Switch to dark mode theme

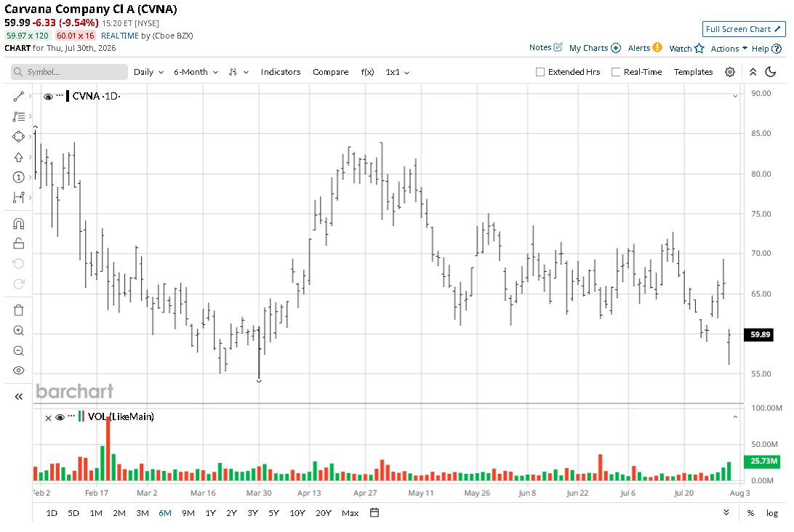pyautogui.click(x=771, y=72)
